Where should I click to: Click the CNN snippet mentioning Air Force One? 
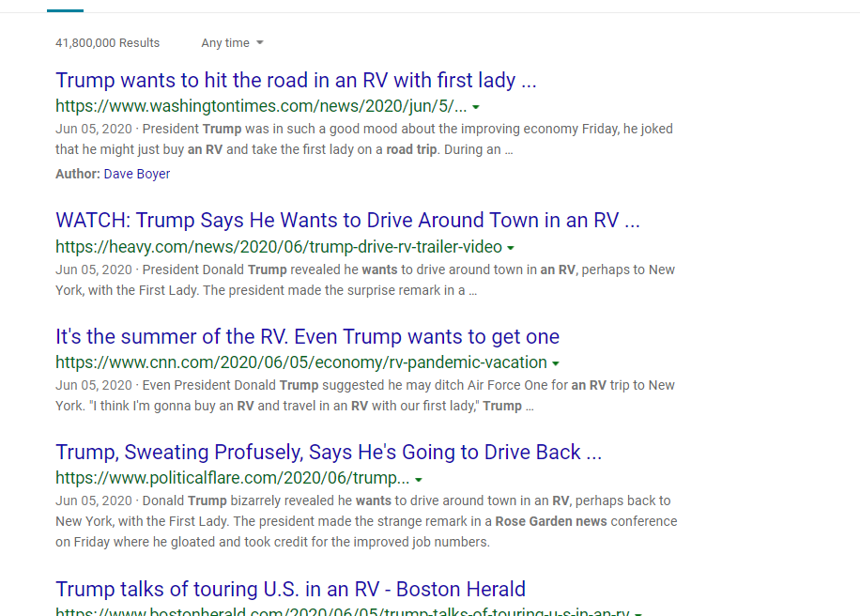[365, 395]
